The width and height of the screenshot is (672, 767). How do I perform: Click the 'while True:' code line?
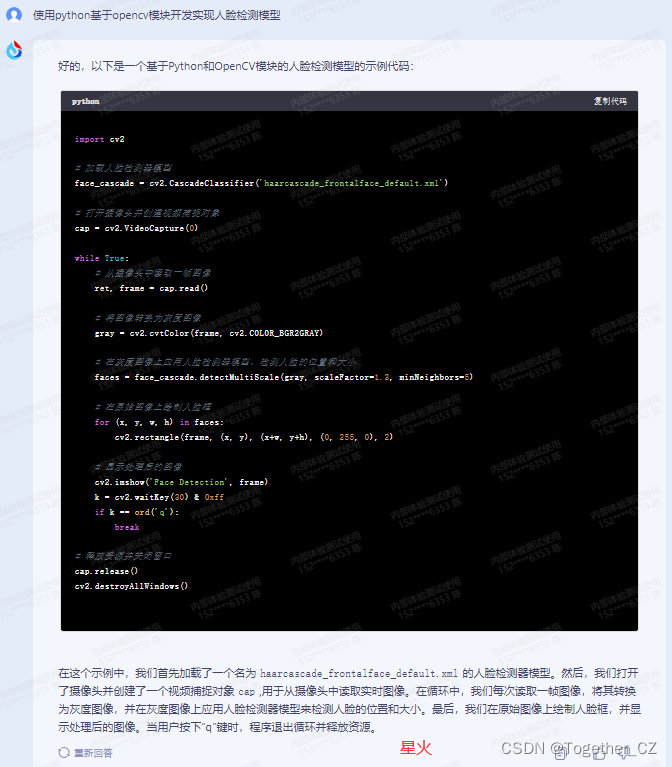tap(102, 258)
